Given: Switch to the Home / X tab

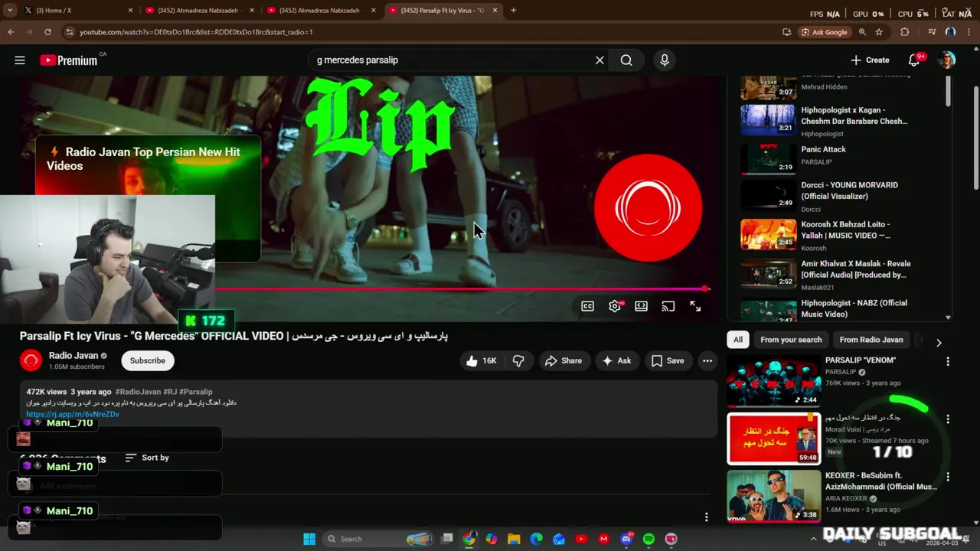Looking at the screenshot, I should pyautogui.click(x=77, y=10).
